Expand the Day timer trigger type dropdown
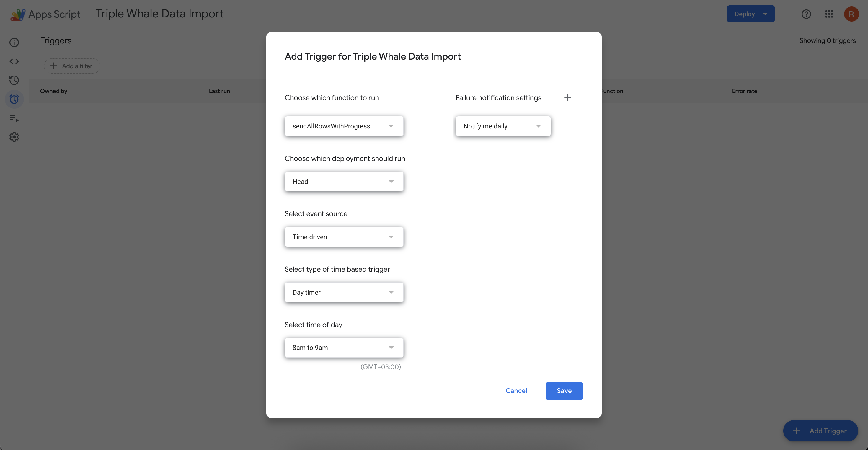This screenshot has height=450, width=868. click(x=344, y=292)
